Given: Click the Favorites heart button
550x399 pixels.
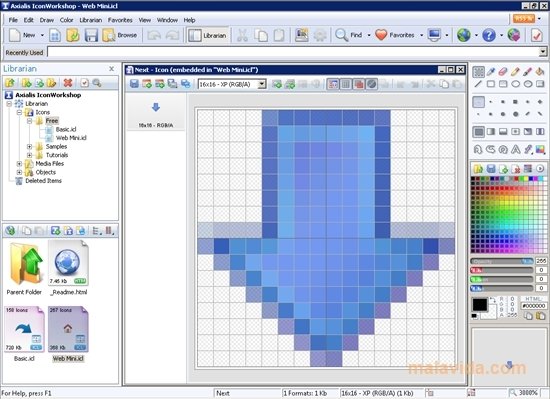Looking at the screenshot, I should pos(395,35).
